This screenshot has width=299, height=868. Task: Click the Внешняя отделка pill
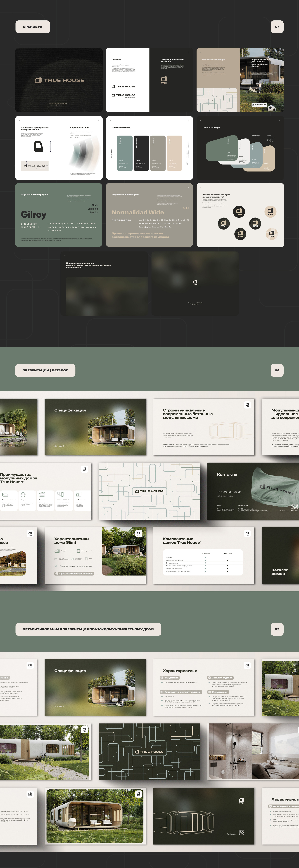pyautogui.click(x=221, y=678)
